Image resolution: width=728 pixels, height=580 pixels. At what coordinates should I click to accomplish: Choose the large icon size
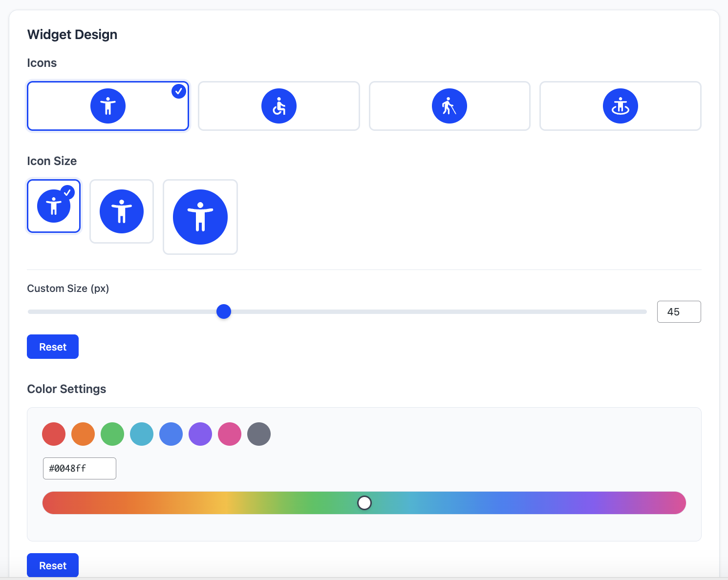click(x=200, y=217)
